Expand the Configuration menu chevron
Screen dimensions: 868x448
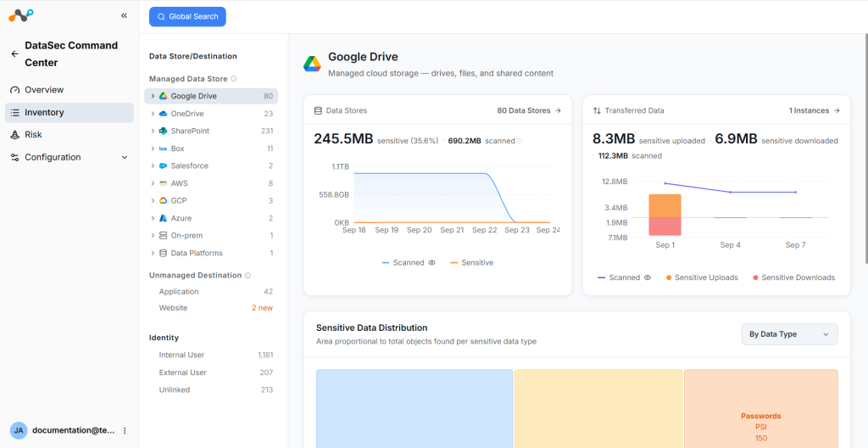coord(125,158)
